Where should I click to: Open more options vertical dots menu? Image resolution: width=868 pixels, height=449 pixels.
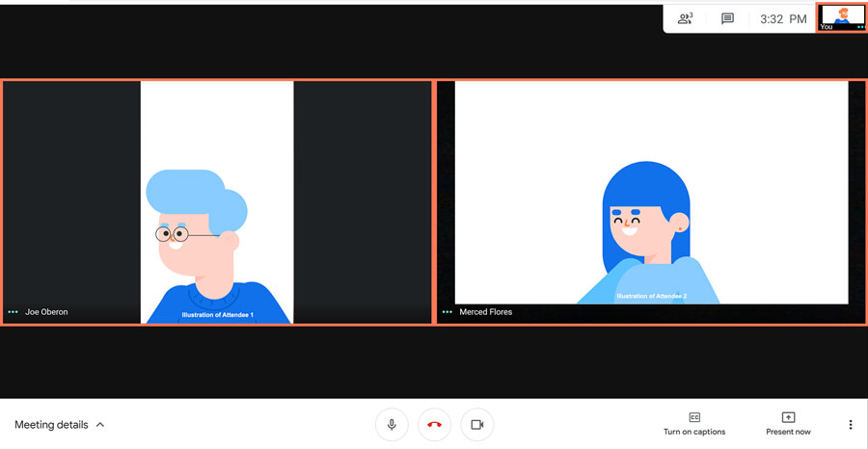[x=850, y=425]
